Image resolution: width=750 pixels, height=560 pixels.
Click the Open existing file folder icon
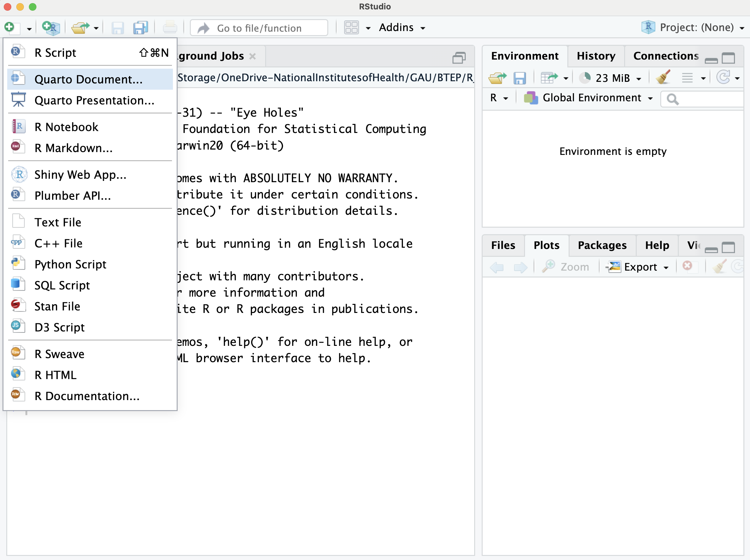(x=80, y=28)
